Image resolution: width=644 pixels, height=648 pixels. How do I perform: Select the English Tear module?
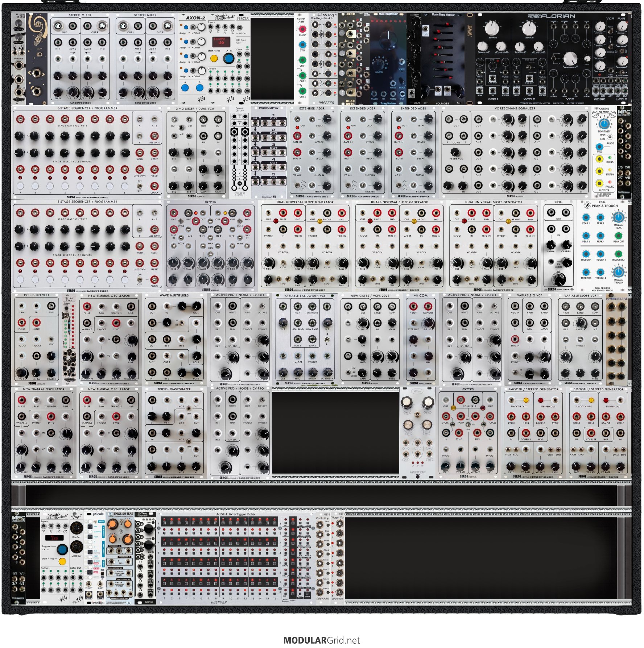(119, 558)
